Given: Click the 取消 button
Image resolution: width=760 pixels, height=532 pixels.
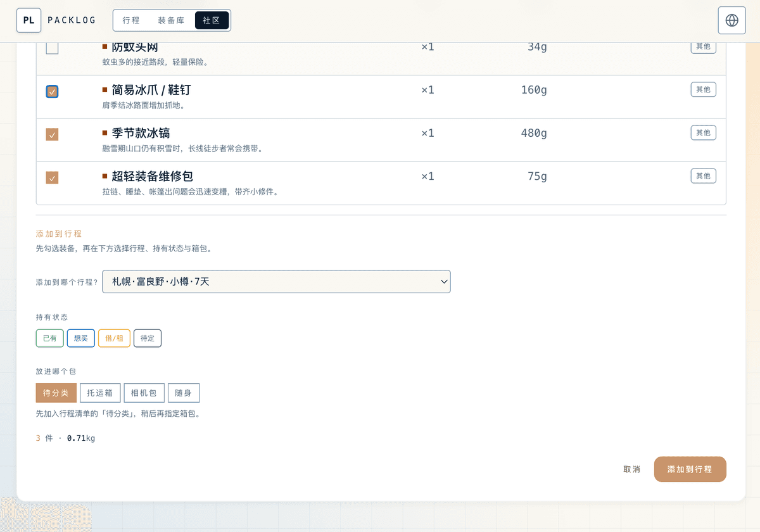Looking at the screenshot, I should click(x=631, y=469).
